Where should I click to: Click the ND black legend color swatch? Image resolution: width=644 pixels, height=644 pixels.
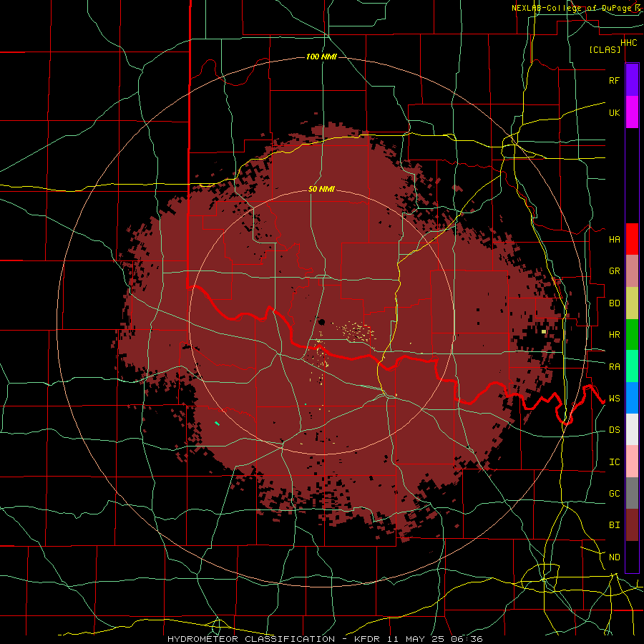click(632, 557)
